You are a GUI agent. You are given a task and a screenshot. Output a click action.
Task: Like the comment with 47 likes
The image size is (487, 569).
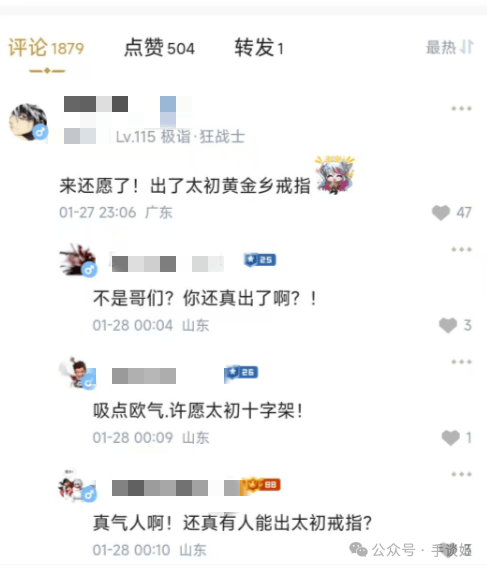tap(441, 213)
